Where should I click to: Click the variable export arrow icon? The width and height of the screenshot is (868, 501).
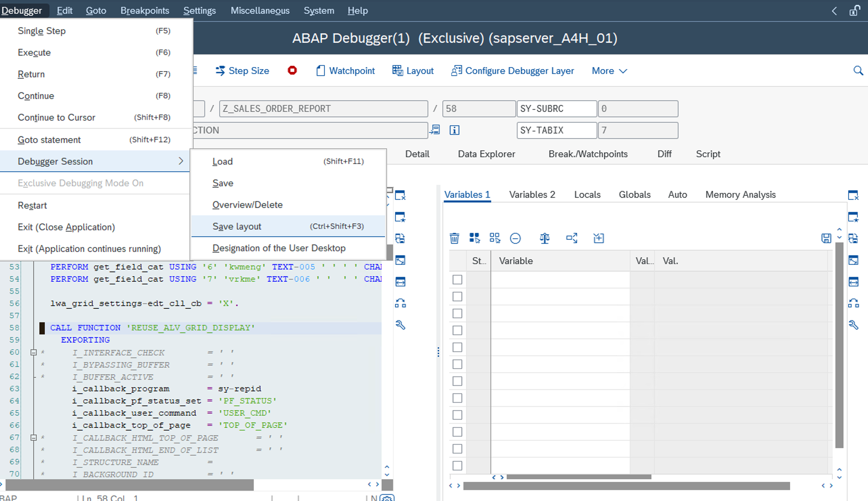[572, 238]
